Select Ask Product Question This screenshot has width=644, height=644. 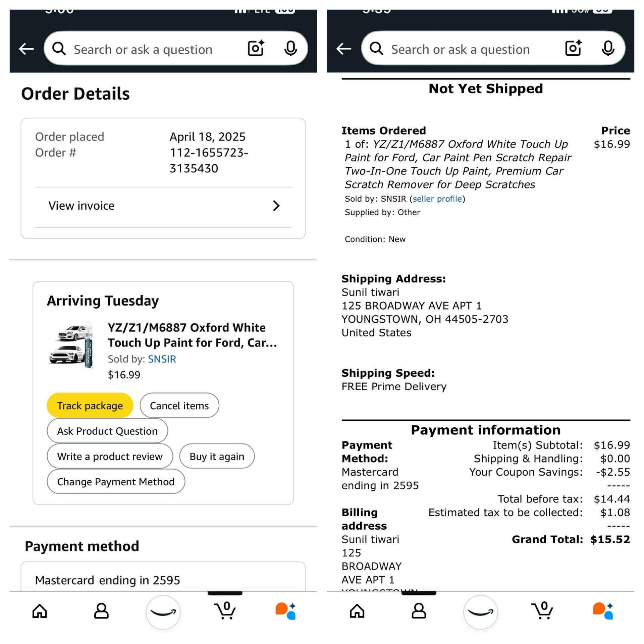click(107, 431)
